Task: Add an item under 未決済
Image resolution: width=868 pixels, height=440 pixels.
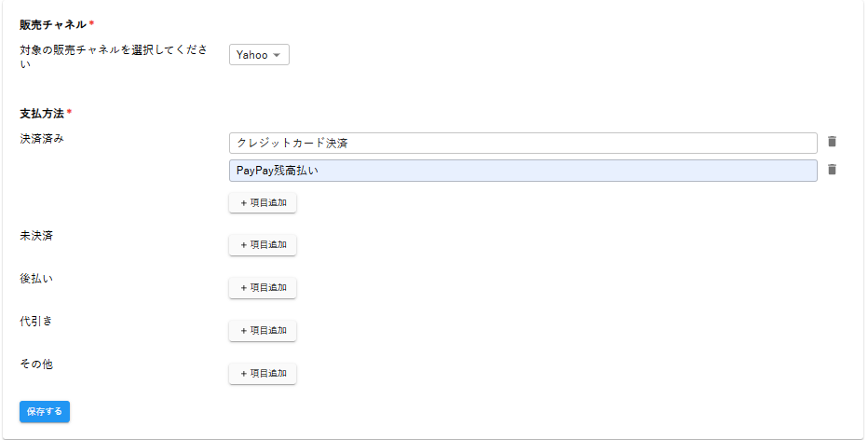Action: 263,245
